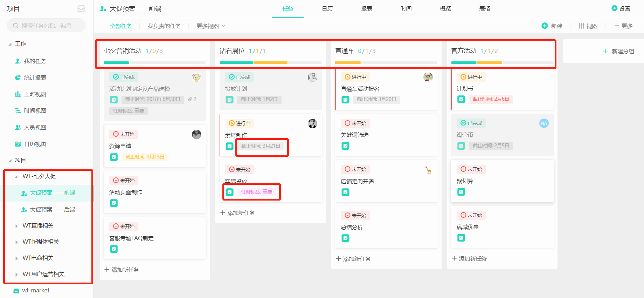Collapse the WT-七夕大促 project tree
Screen dimensions: 644x298
[16, 176]
